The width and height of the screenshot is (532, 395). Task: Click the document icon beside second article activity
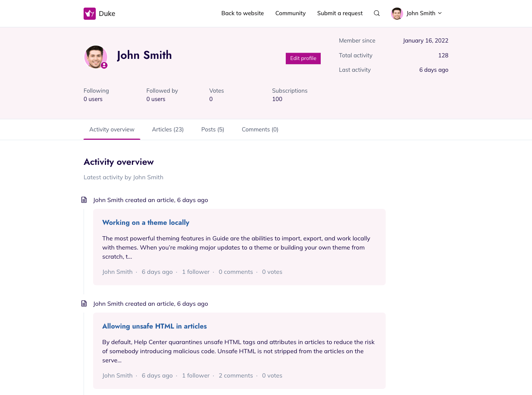click(x=84, y=303)
